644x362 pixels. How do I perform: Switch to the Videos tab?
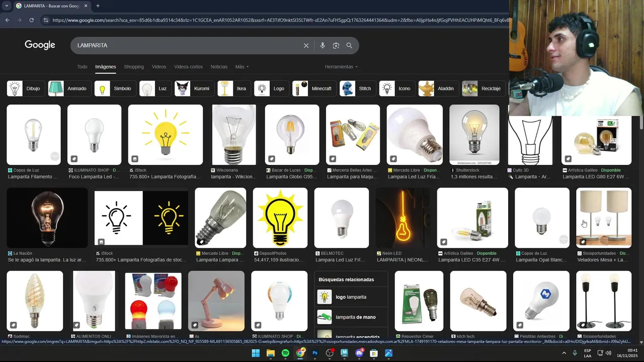click(159, 67)
